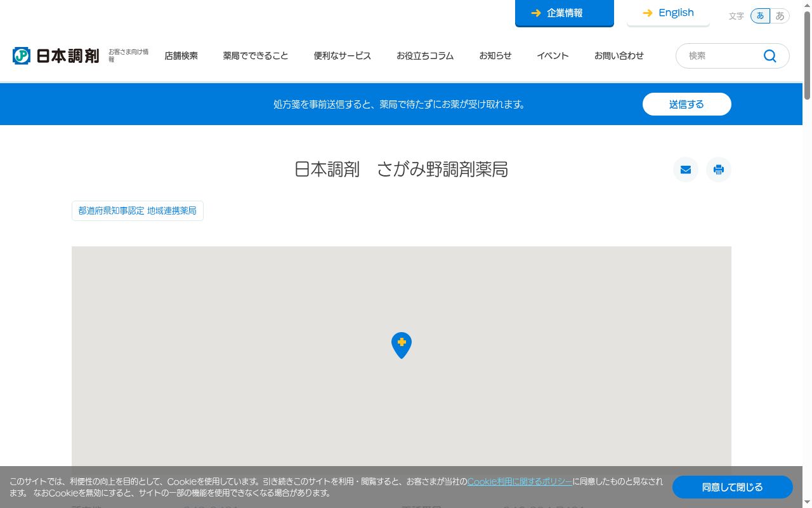The height and width of the screenshot is (508, 812).
Task: Select the smaller font size あ toggle
Action: [x=760, y=16]
